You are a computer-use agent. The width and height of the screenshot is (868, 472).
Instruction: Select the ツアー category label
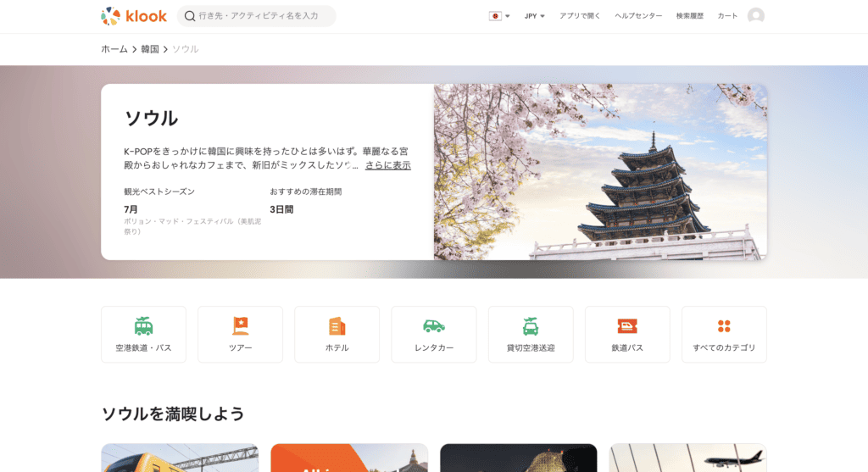coord(240,347)
